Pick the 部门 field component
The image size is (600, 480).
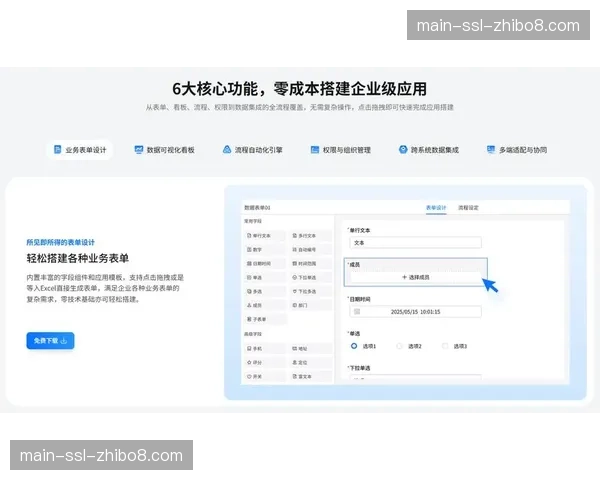tap(310, 305)
